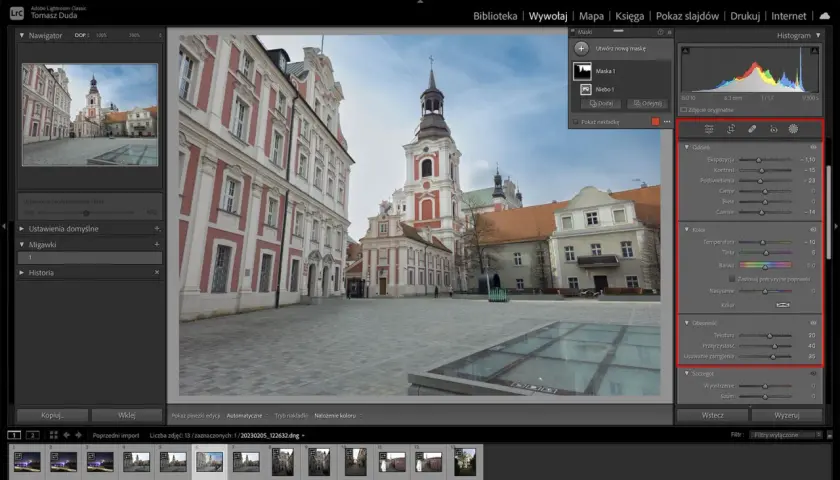
Task: Click the Temperatura slider handle
Action: click(763, 242)
